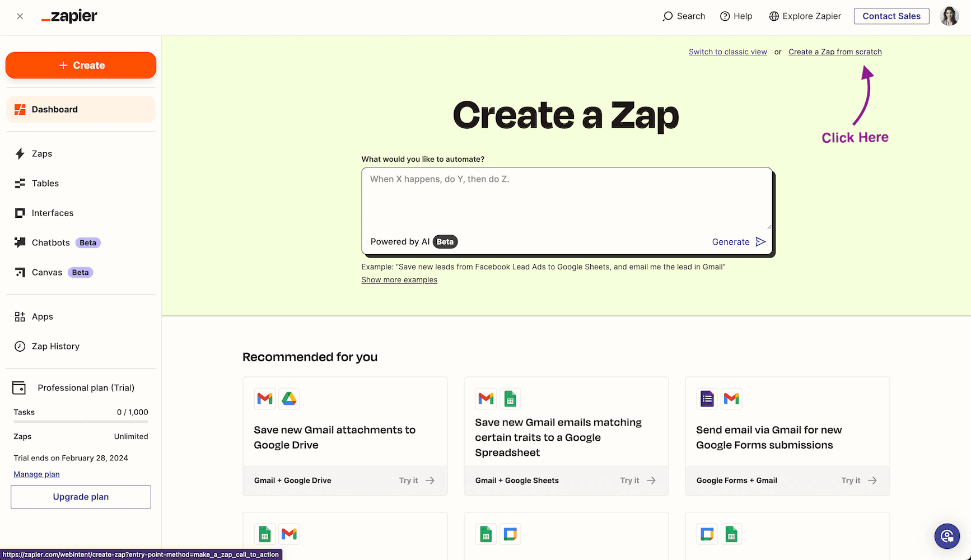Click the Professional plan (Trial) entry
Screen dimensions: 971x560
point(74,388)
